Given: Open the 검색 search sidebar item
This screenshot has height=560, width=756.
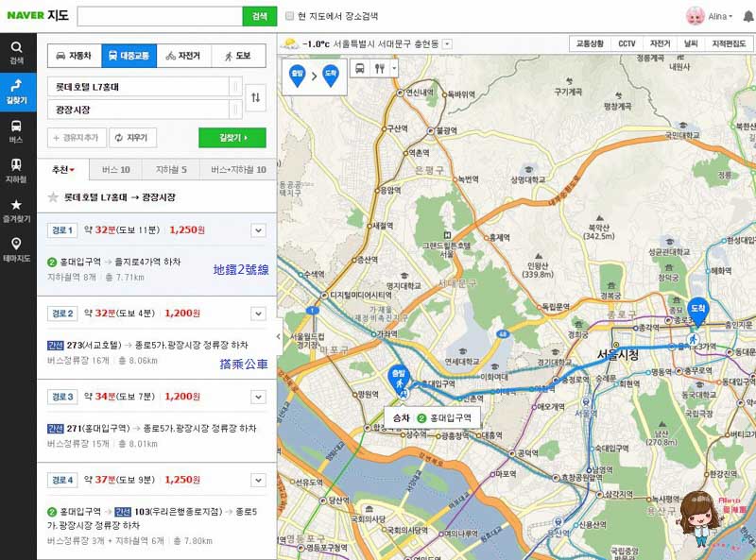Looking at the screenshot, I should pyautogui.click(x=16, y=53).
